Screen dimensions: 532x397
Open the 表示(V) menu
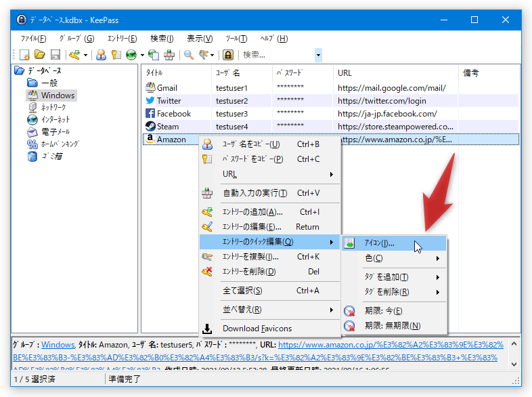(x=200, y=39)
